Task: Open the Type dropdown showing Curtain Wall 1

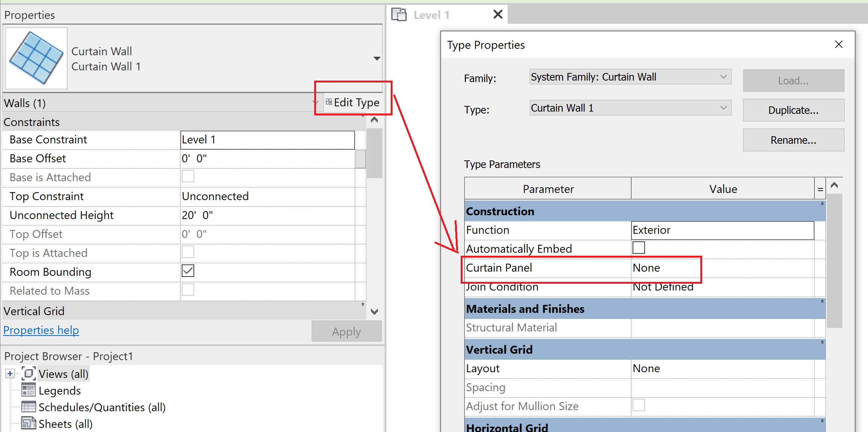Action: pyautogui.click(x=724, y=107)
